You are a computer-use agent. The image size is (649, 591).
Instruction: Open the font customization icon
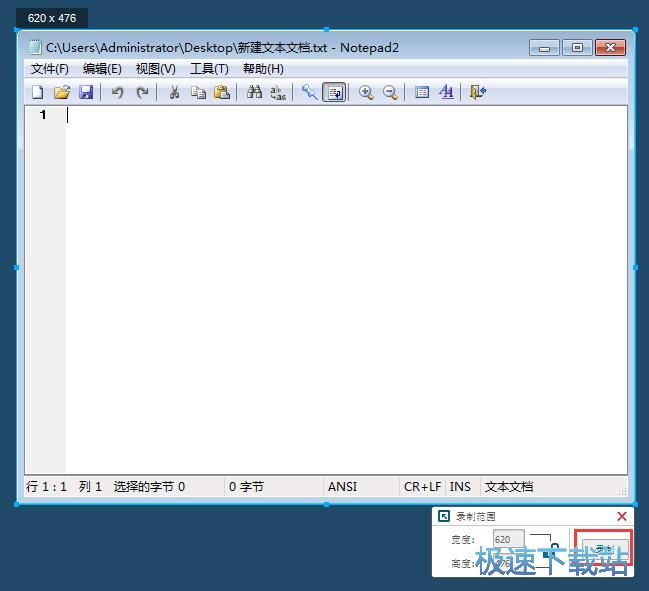(447, 92)
